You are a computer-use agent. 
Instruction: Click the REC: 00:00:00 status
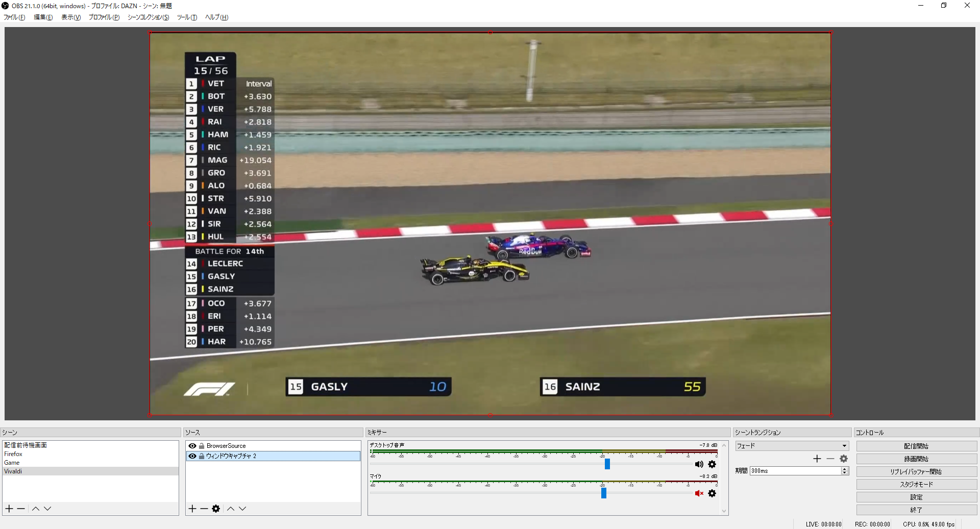click(x=872, y=524)
